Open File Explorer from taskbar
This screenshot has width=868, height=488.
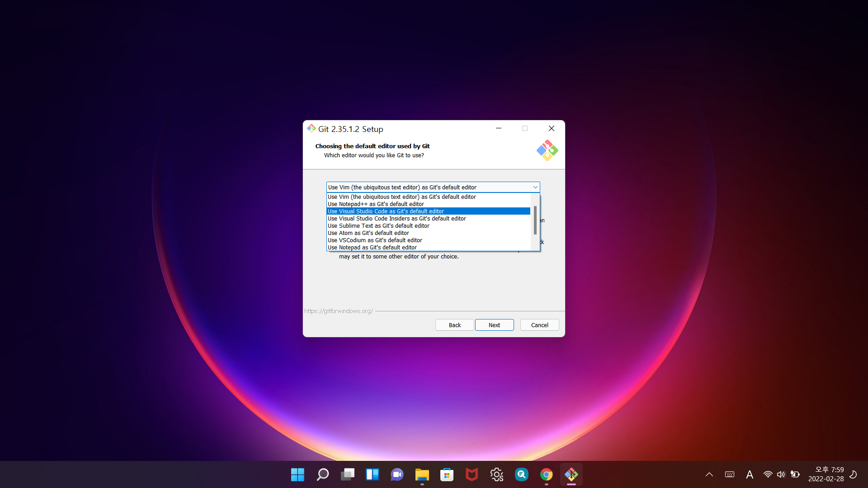[422, 474]
